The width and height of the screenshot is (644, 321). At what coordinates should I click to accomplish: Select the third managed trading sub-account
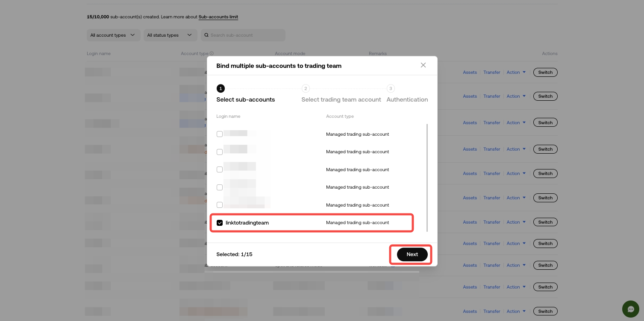pos(220,169)
